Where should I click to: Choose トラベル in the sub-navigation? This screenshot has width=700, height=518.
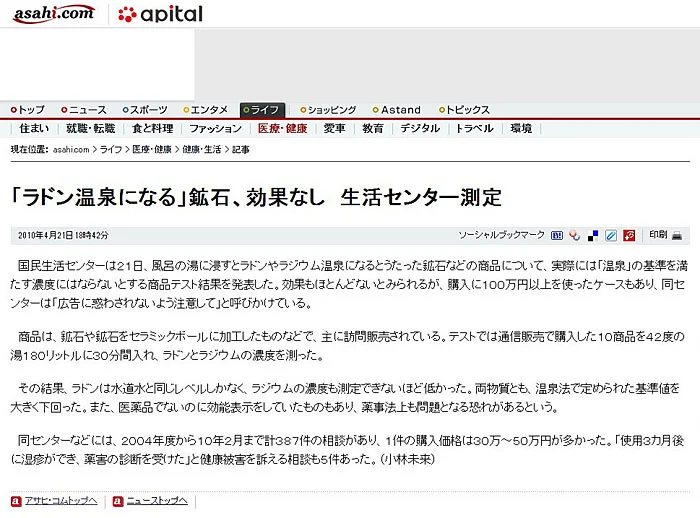point(474,129)
